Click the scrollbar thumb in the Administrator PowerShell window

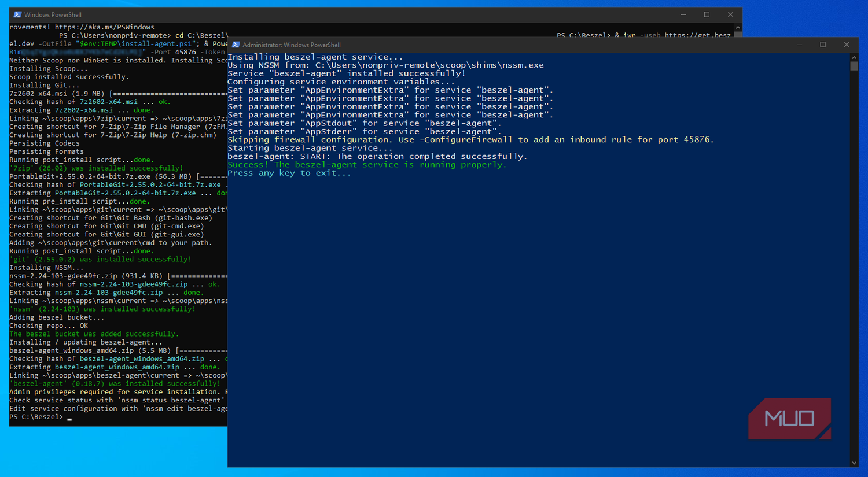854,66
